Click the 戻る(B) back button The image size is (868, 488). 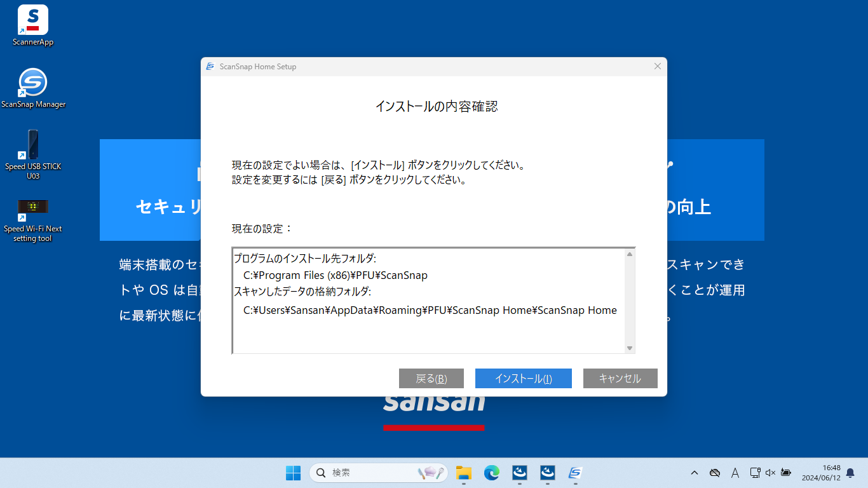(x=431, y=379)
